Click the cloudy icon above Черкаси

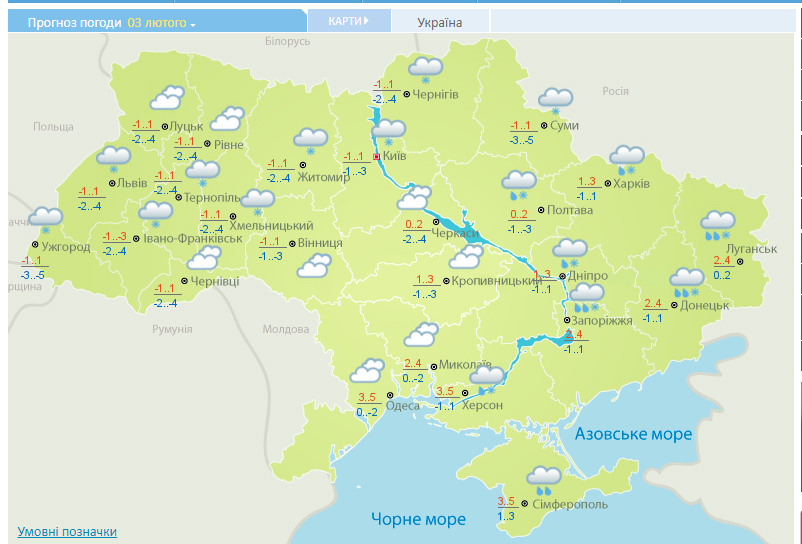click(x=414, y=198)
